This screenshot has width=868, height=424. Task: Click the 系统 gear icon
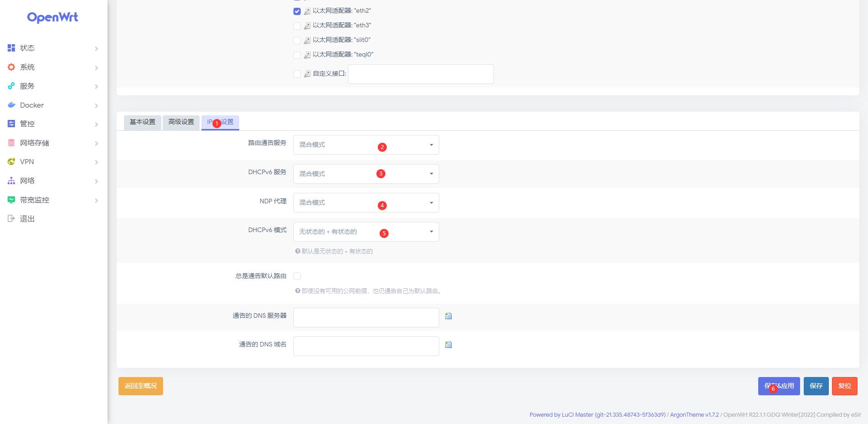[11, 67]
